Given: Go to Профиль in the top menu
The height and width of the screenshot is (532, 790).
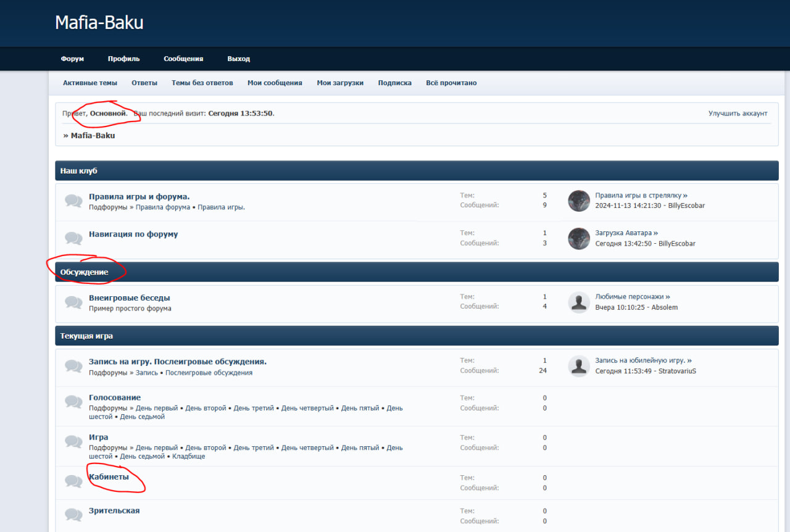Looking at the screenshot, I should coord(123,59).
